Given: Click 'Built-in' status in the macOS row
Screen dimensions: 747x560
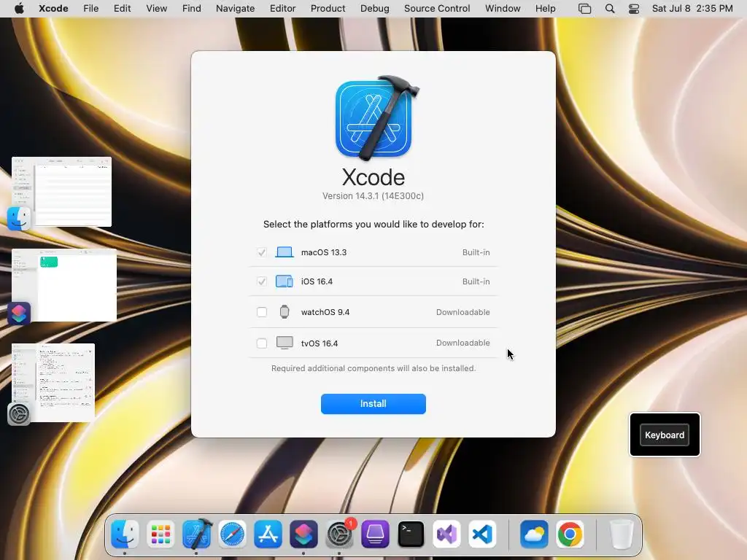Looking at the screenshot, I should coord(476,252).
